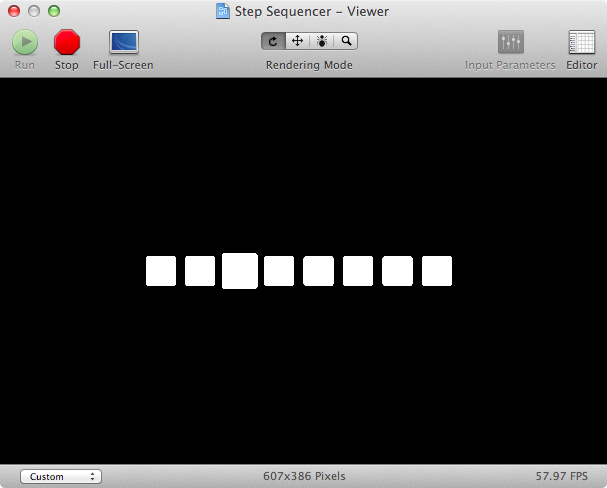The height and width of the screenshot is (488, 607).
Task: Open Full-Screen mode
Action: click(x=124, y=42)
